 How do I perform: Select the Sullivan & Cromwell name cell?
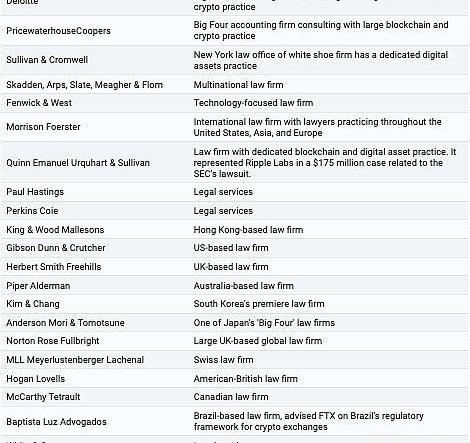47,60
